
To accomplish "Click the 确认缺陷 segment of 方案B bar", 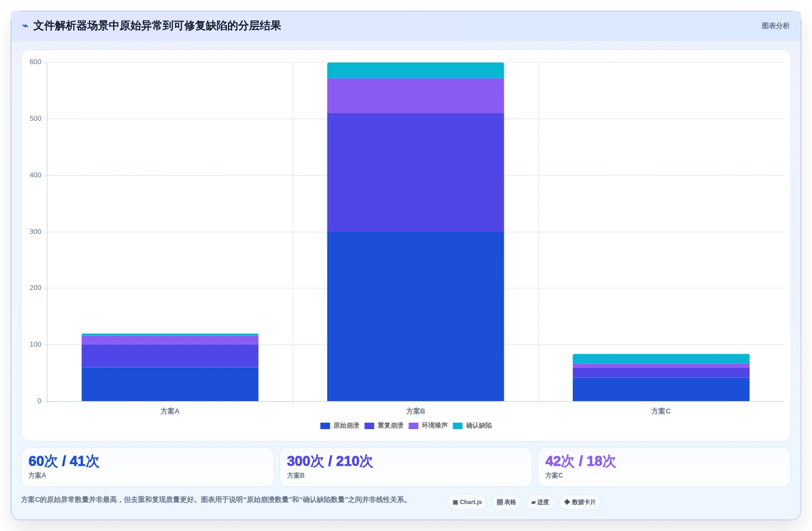I will point(415,71).
